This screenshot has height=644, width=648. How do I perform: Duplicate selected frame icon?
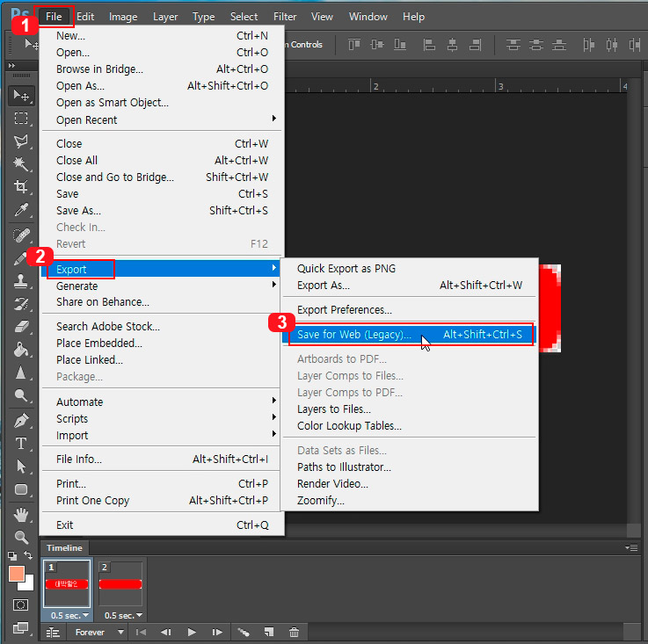point(269,633)
